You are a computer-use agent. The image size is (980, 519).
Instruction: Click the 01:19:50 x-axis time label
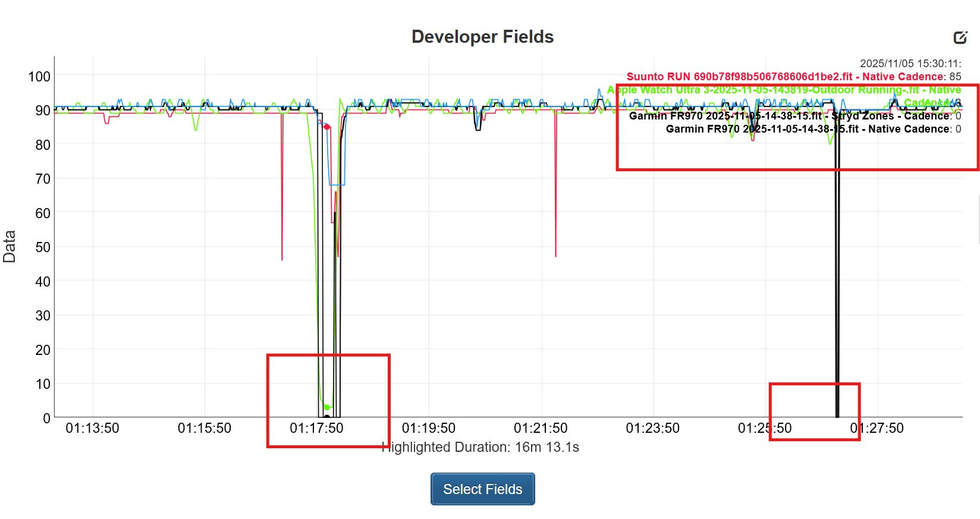click(428, 428)
